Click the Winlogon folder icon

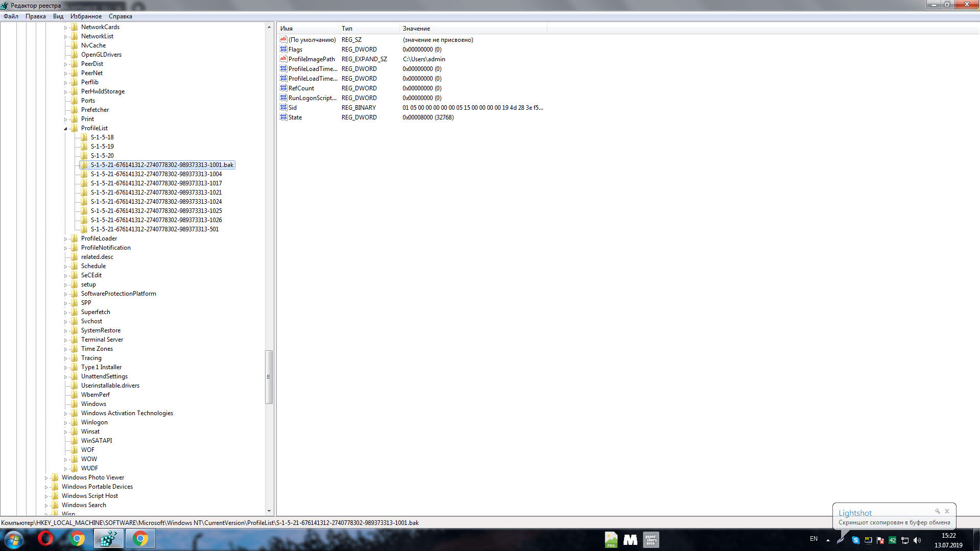pyautogui.click(x=75, y=422)
